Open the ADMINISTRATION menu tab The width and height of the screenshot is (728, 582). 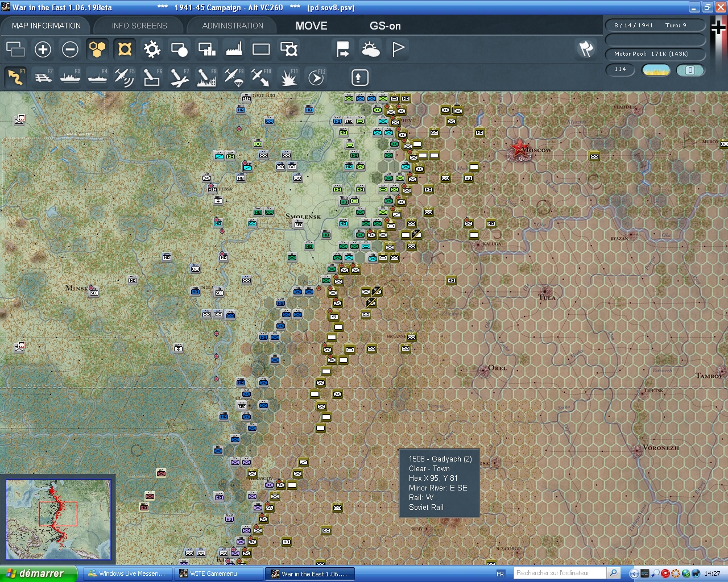tap(231, 25)
